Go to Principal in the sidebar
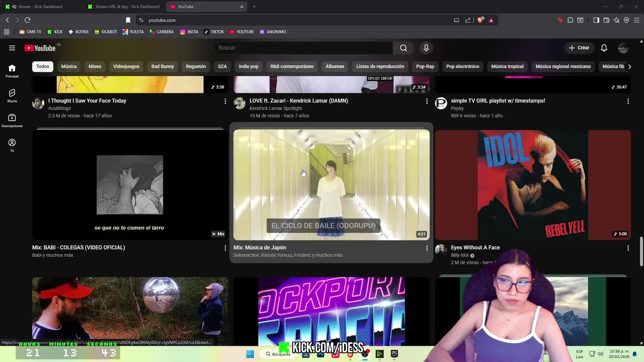644x362 pixels. [12, 71]
